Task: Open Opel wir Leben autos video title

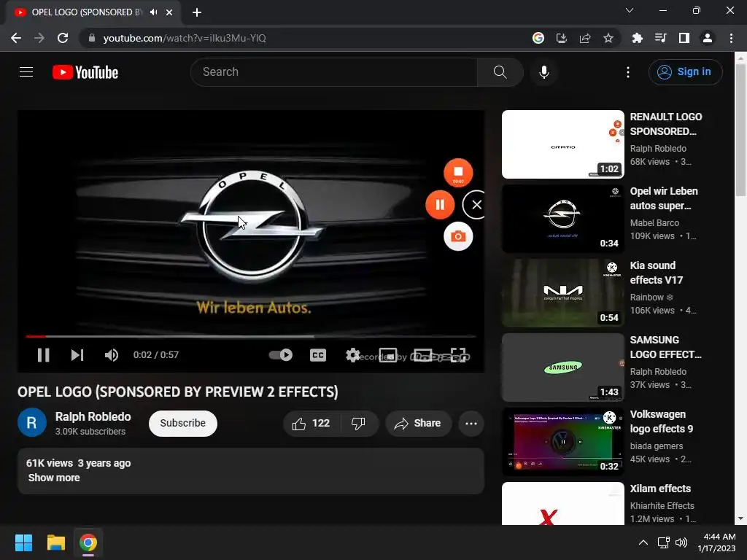Action: tap(664, 198)
